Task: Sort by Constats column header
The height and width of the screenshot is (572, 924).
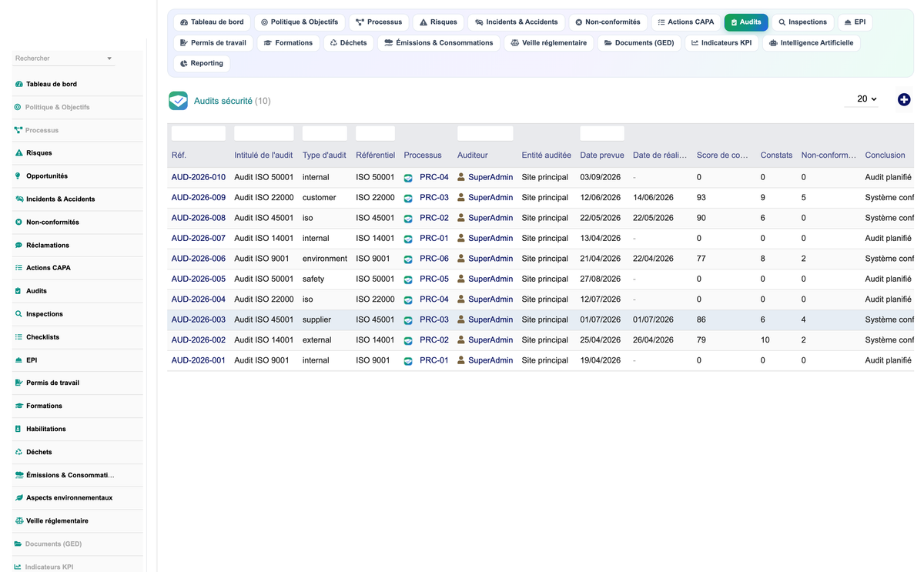Action: click(776, 155)
